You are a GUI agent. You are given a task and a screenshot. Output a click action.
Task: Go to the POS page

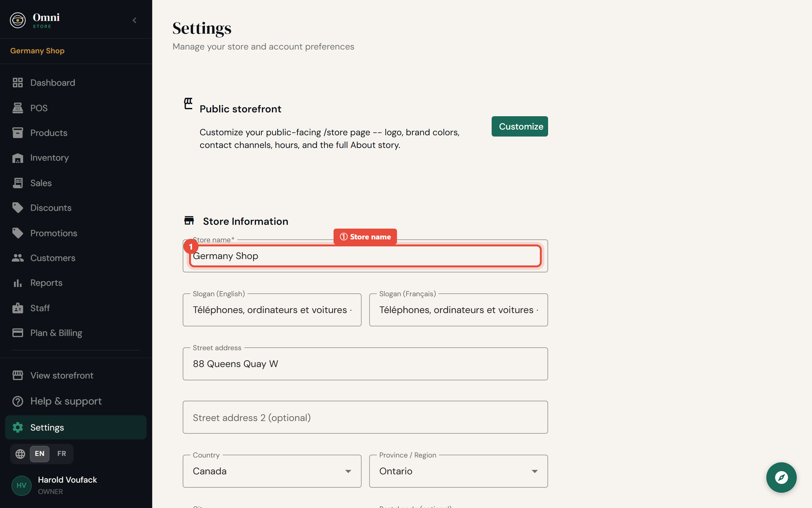76,108
